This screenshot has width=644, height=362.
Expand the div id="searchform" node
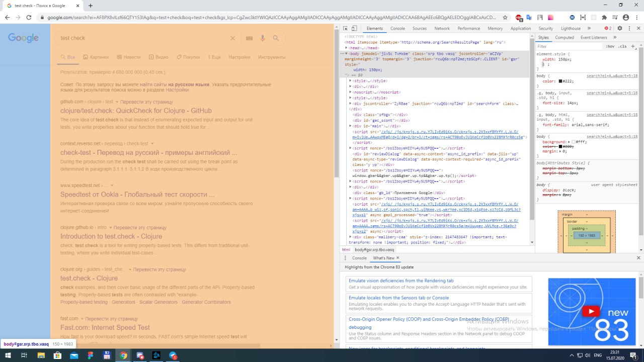pyautogui.click(x=351, y=104)
